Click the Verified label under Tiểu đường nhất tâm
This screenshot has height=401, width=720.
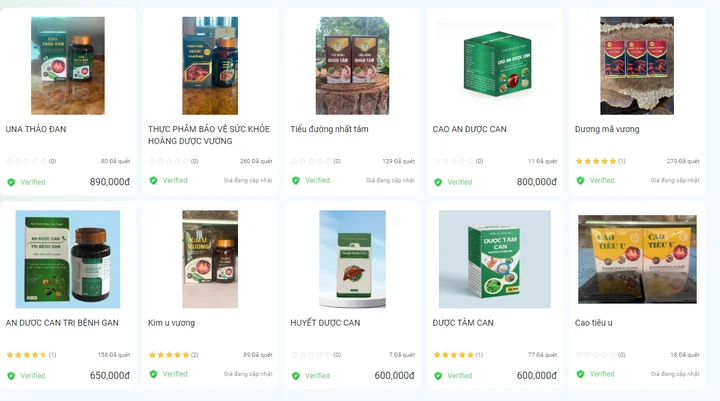[x=317, y=180]
